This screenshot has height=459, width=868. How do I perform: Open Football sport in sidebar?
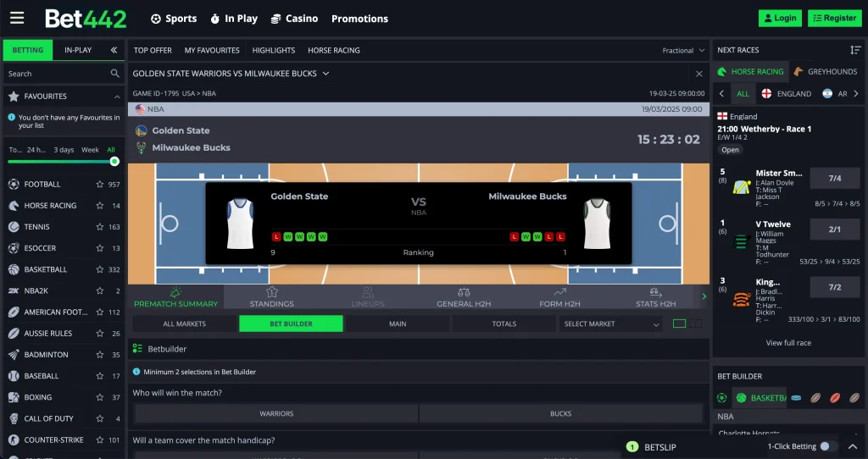(42, 184)
